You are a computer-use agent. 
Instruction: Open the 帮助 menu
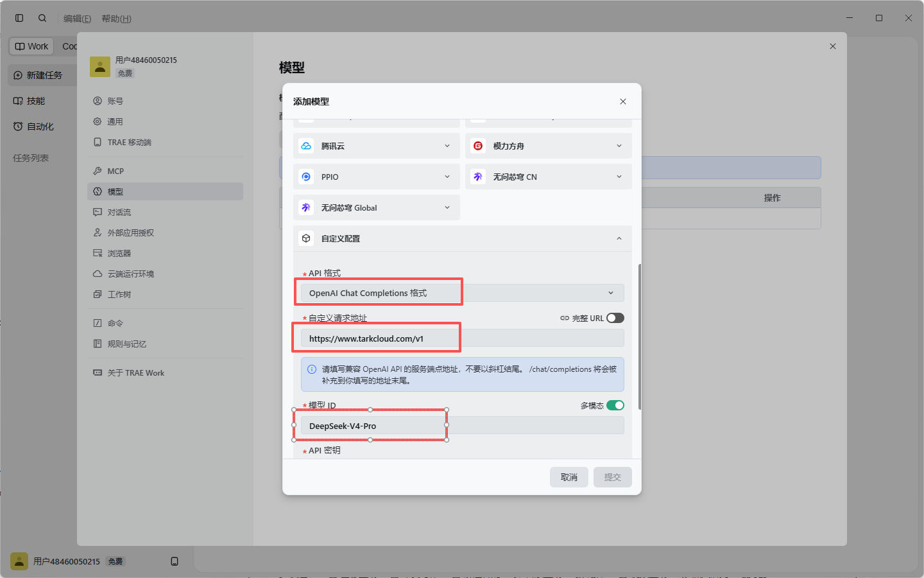click(x=116, y=19)
